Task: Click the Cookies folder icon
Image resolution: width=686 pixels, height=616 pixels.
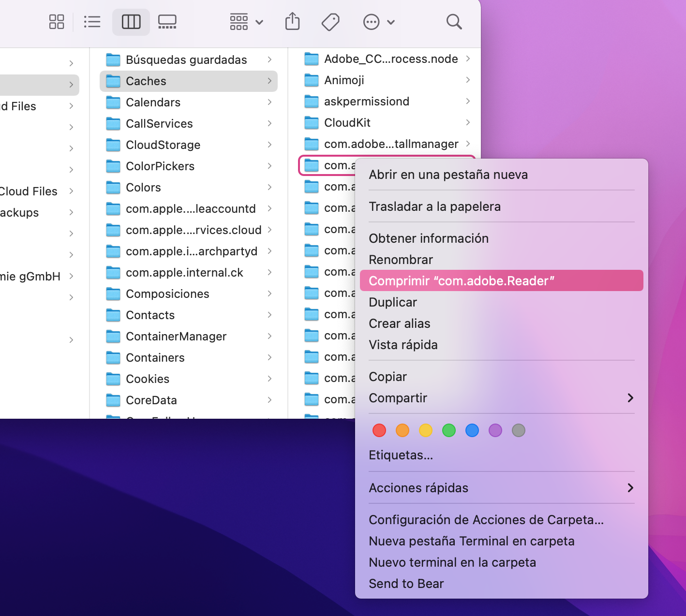Action: [x=113, y=379]
